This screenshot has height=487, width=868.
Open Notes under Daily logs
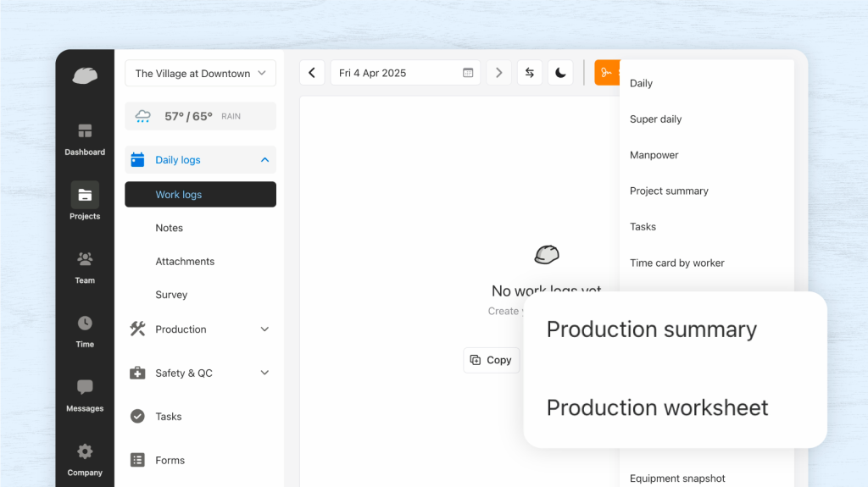click(169, 228)
